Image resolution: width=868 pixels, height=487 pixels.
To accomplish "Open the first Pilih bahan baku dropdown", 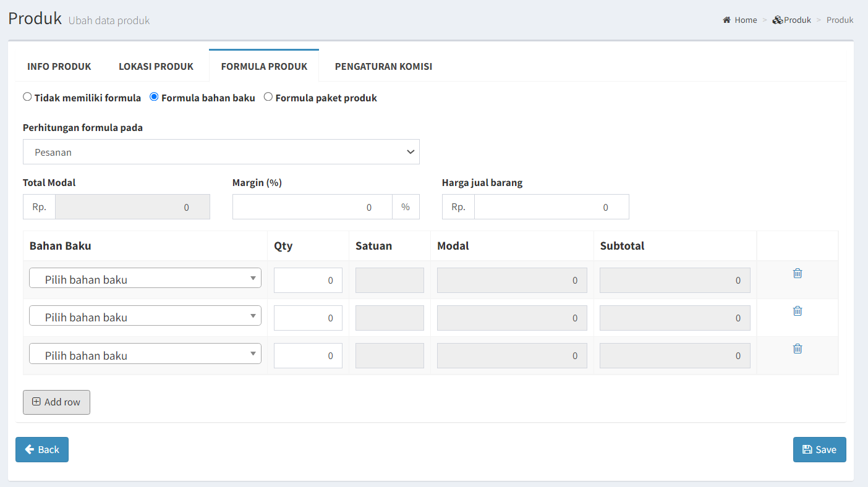I will pos(145,278).
